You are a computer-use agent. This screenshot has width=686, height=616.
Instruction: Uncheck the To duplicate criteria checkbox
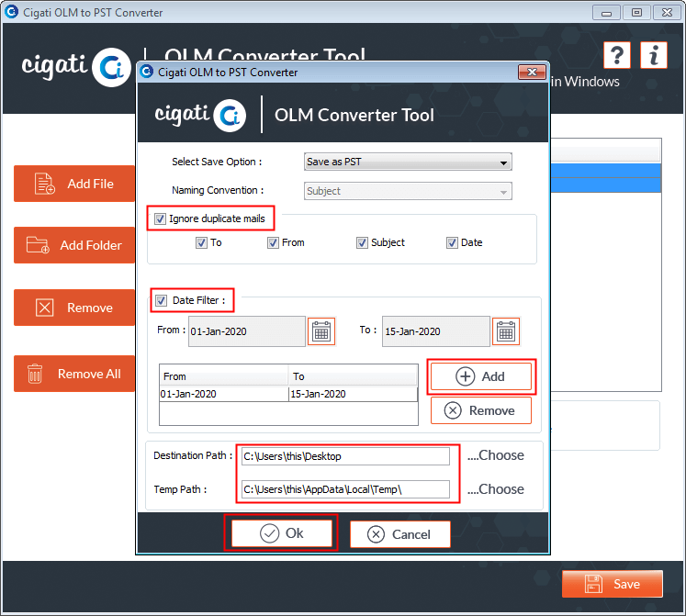pyautogui.click(x=201, y=242)
